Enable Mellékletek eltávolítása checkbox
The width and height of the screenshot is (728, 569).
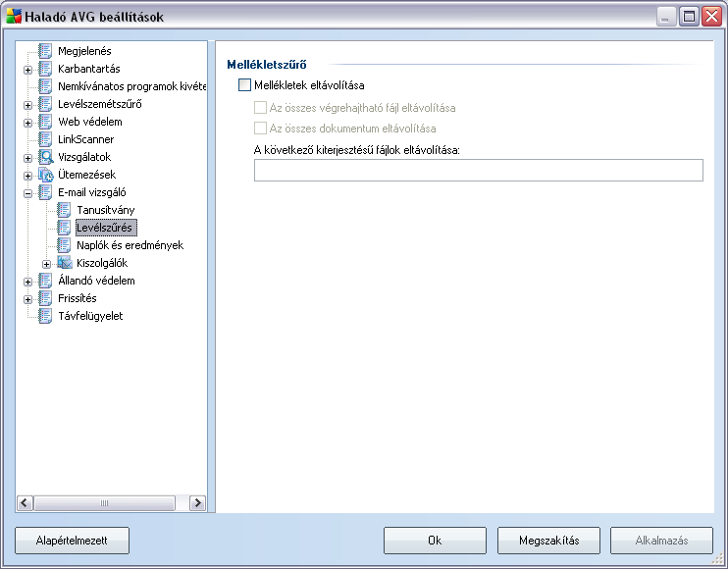(x=244, y=85)
